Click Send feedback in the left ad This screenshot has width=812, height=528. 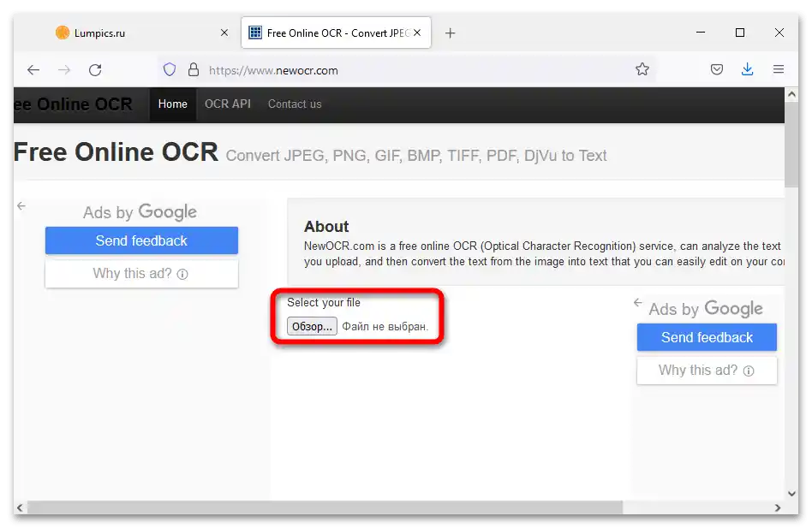[x=141, y=240]
